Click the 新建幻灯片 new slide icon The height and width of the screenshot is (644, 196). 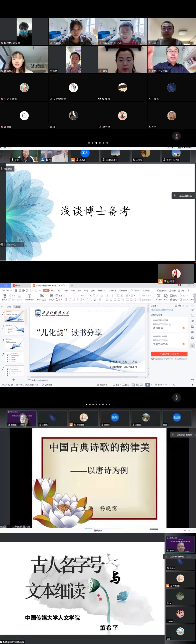point(42,296)
